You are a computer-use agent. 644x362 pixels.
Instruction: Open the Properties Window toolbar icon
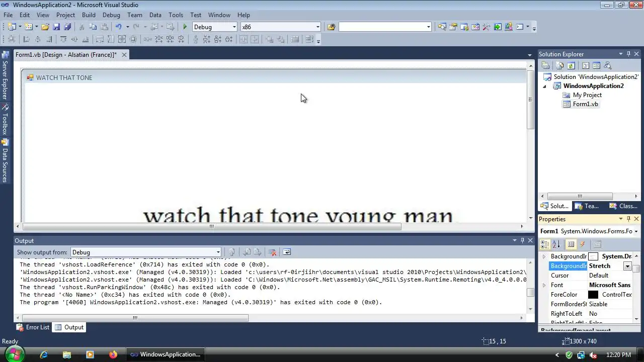tap(453, 27)
